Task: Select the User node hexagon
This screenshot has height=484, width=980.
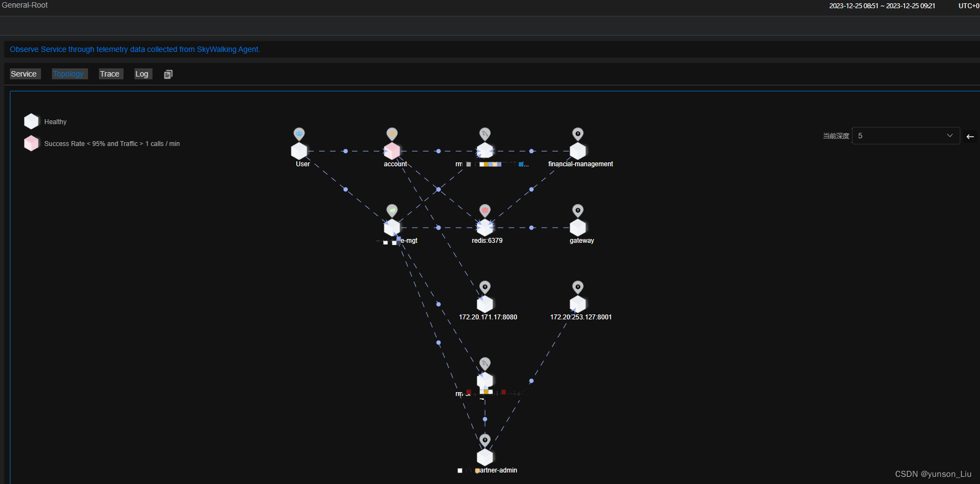Action: click(299, 151)
